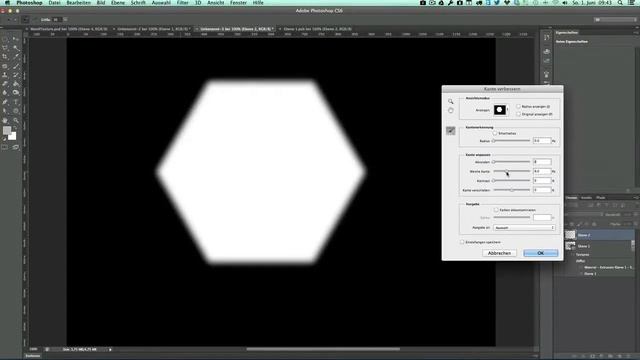This screenshot has width=640, height=360.
Task: Select the Shape tool
Action: [16, 111]
